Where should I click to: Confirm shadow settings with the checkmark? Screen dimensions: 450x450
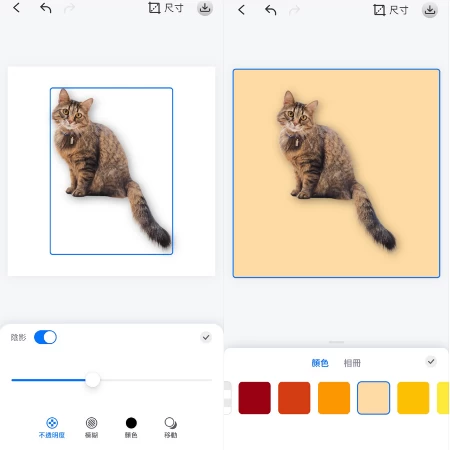coord(206,337)
